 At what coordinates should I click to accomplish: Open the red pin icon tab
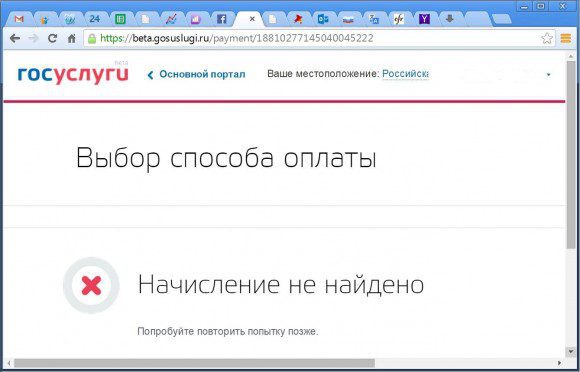pos(297,19)
